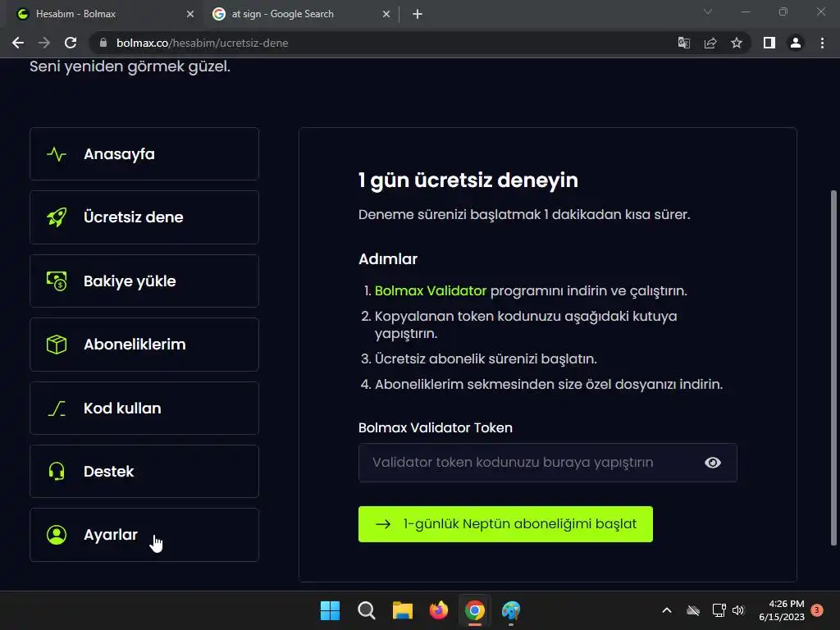Translate this page with Google Translate icon
The image size is (840, 630).
(684, 43)
